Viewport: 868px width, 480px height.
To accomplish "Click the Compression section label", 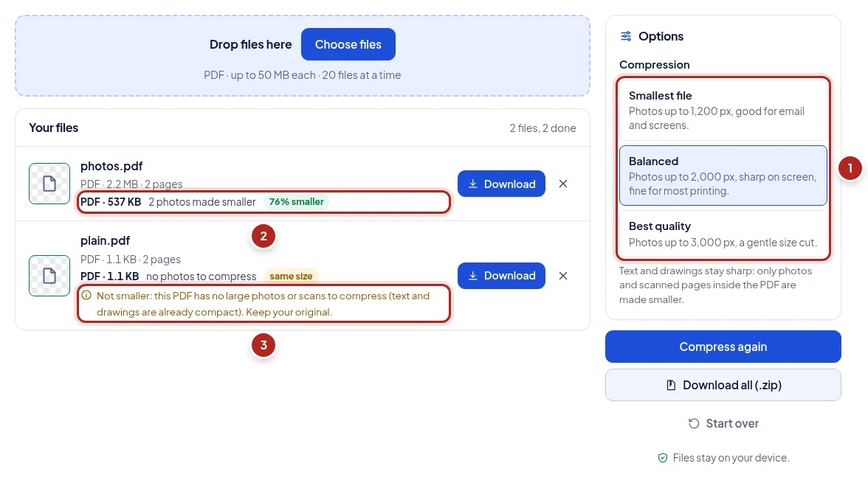I will [654, 65].
